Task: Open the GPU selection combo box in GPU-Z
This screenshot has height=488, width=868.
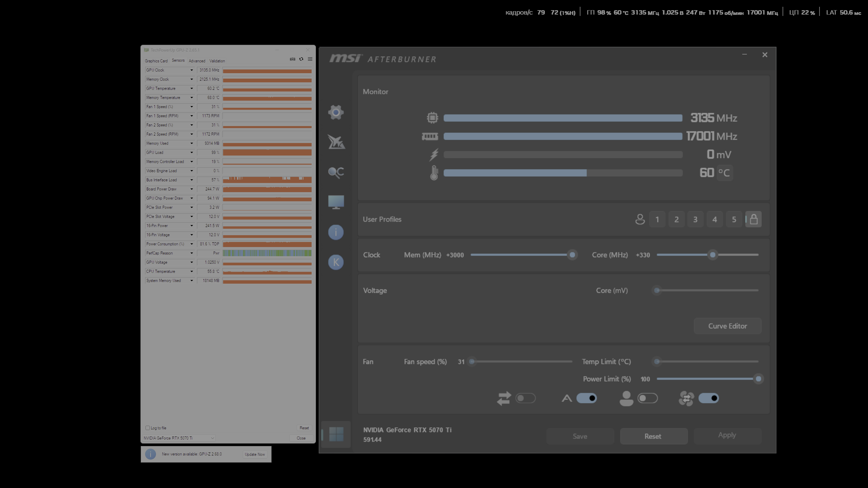Action: (179, 438)
